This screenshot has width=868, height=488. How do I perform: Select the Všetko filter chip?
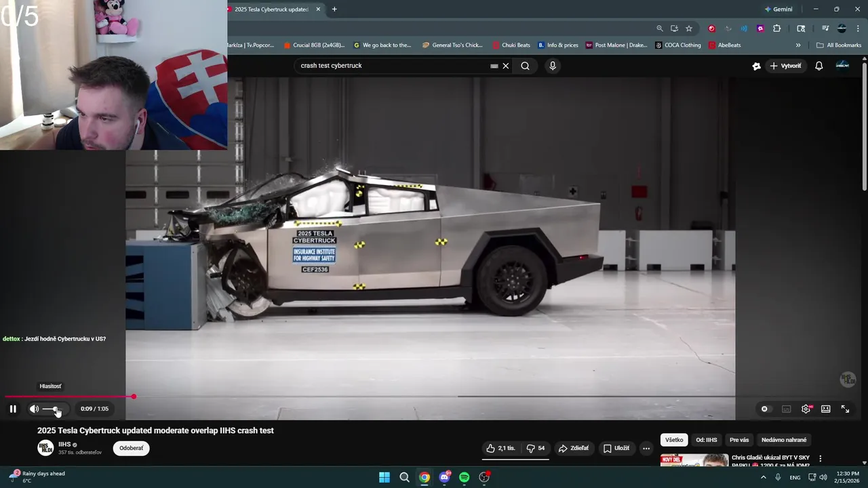pos(674,440)
